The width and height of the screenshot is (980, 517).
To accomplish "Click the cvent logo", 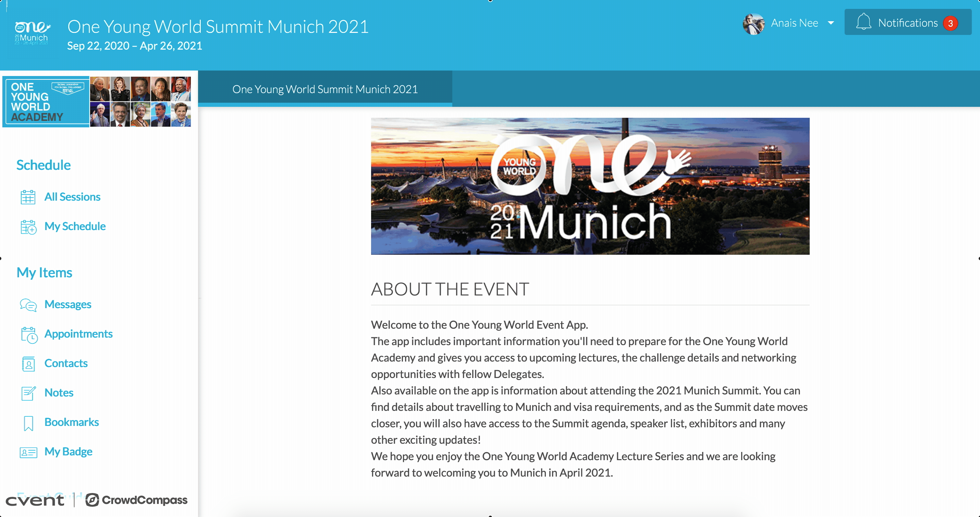I will click(35, 500).
